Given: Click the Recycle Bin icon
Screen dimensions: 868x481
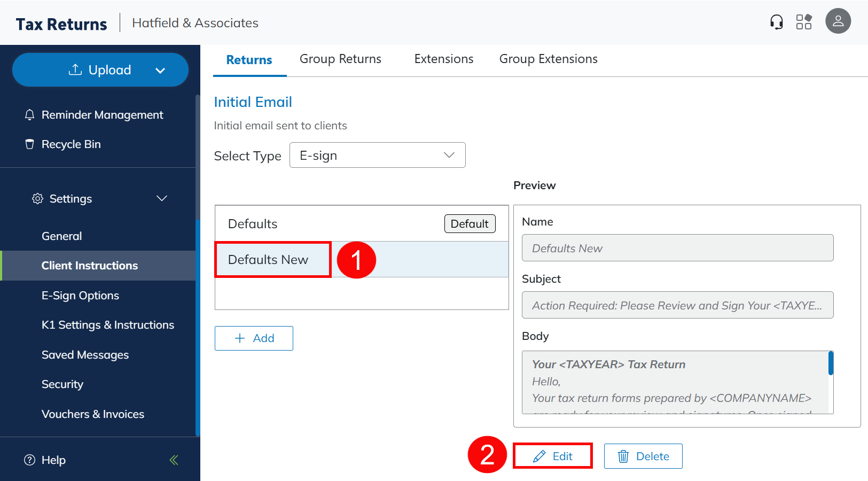Looking at the screenshot, I should (x=30, y=144).
